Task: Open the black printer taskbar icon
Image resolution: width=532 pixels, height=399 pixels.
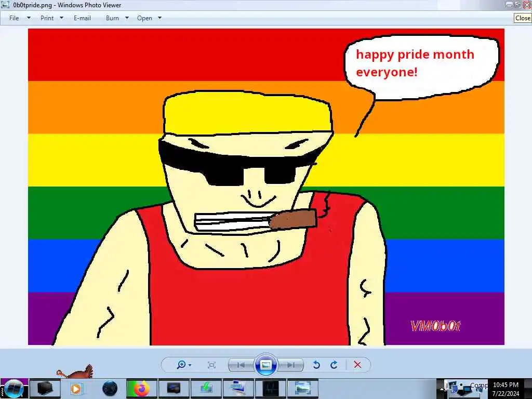Action: click(x=45, y=389)
